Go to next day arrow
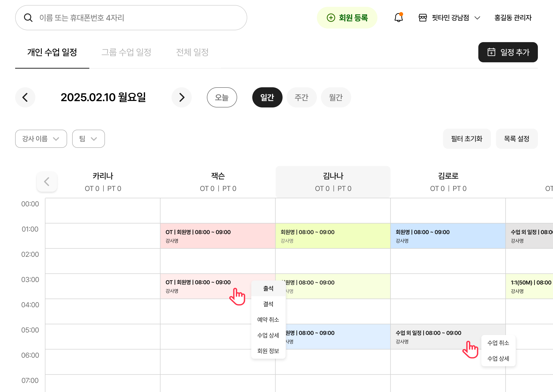 click(x=182, y=97)
